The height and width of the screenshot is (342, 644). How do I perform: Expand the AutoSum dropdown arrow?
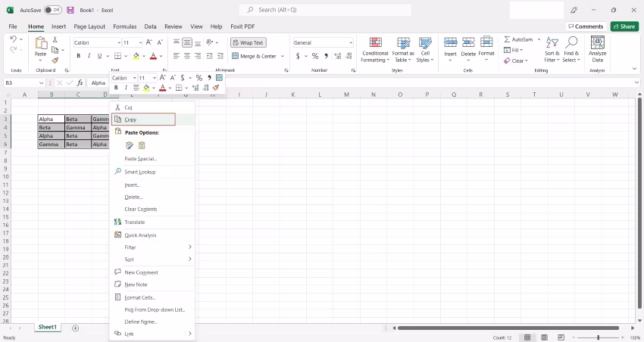pyautogui.click(x=539, y=39)
